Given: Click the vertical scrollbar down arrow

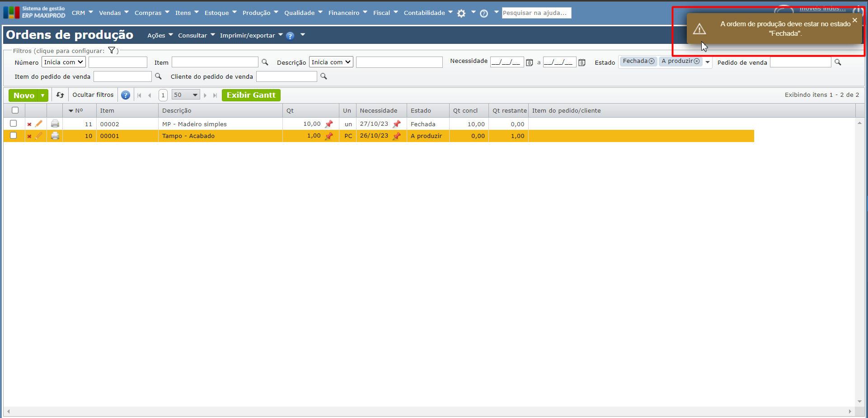Looking at the screenshot, I should pyautogui.click(x=859, y=401).
